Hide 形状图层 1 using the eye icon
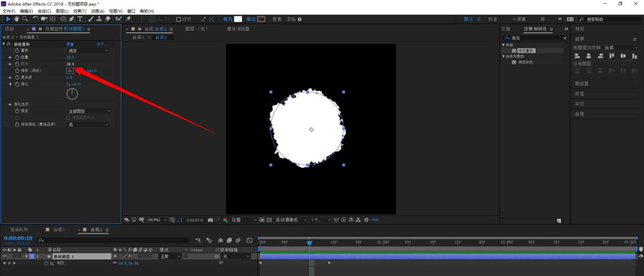 click(x=5, y=256)
